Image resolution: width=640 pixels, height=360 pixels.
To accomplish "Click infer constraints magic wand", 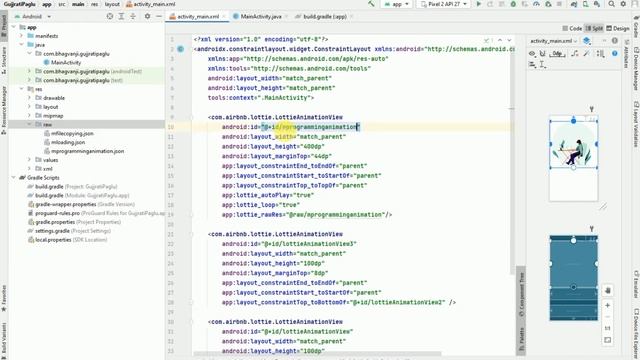I will 587,53.
